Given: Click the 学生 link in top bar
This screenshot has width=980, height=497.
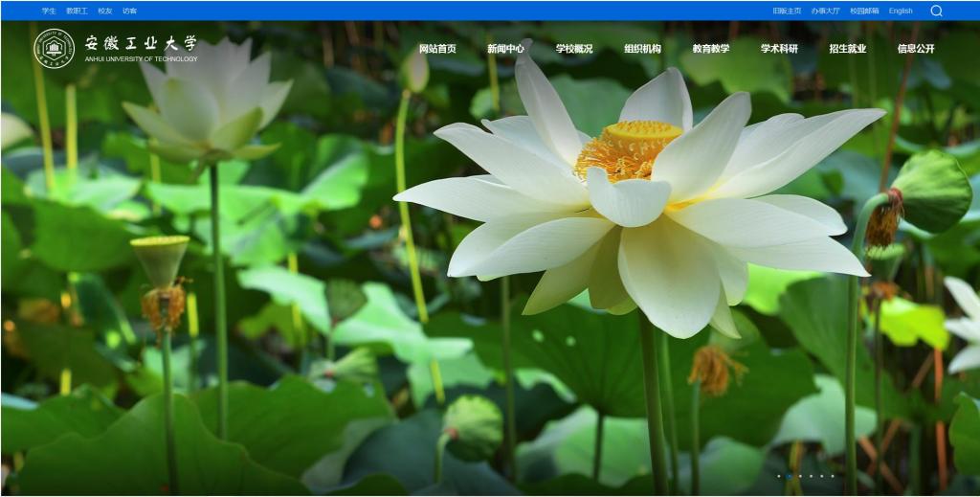Looking at the screenshot, I should click(49, 11).
